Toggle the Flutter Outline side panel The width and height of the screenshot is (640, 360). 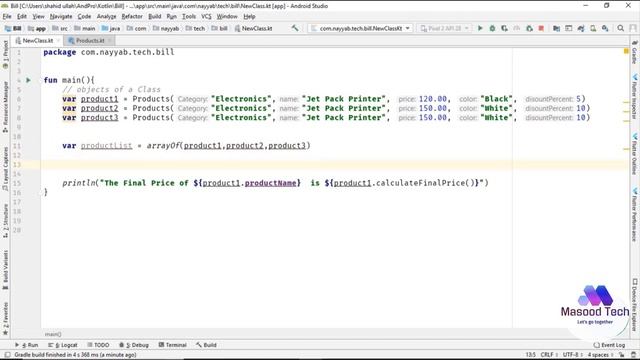635,154
